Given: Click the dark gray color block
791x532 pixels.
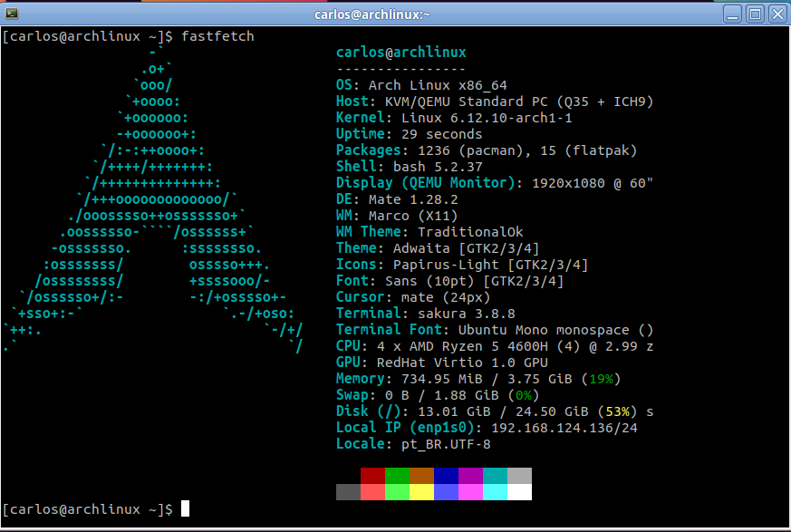Looking at the screenshot, I should (x=349, y=492).
